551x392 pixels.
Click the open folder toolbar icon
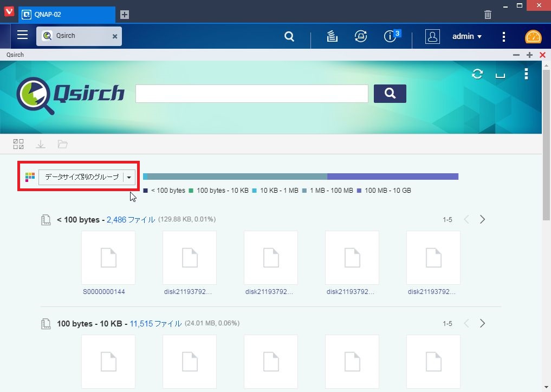62,144
